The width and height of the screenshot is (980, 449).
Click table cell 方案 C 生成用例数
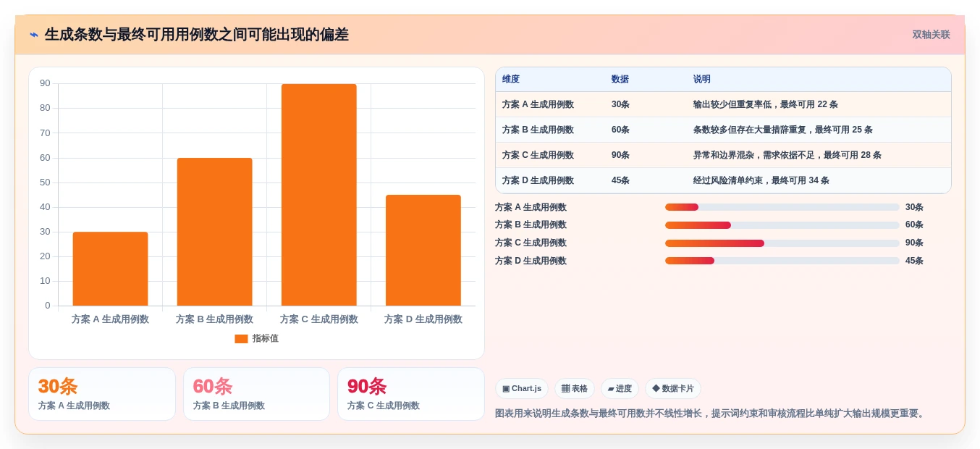pyautogui.click(x=538, y=155)
